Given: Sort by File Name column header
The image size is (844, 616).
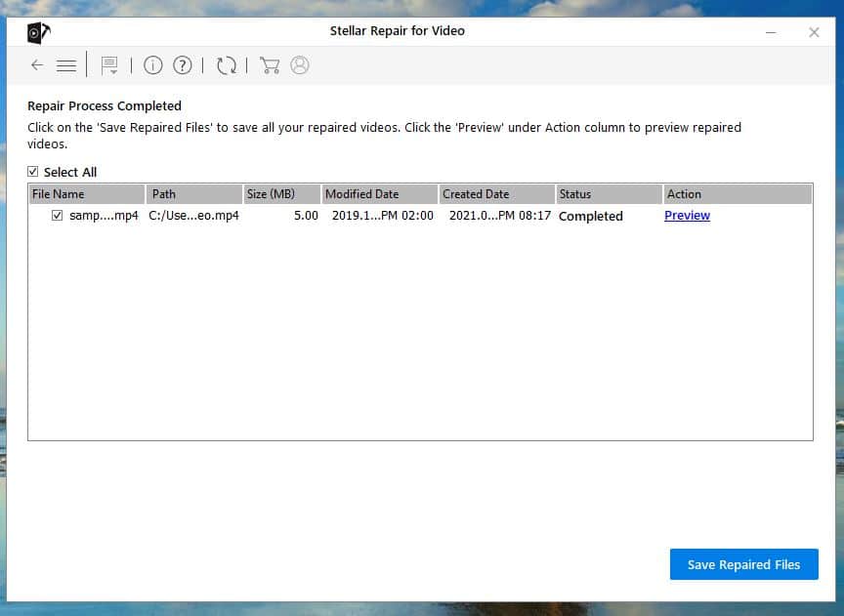Looking at the screenshot, I should [x=87, y=194].
